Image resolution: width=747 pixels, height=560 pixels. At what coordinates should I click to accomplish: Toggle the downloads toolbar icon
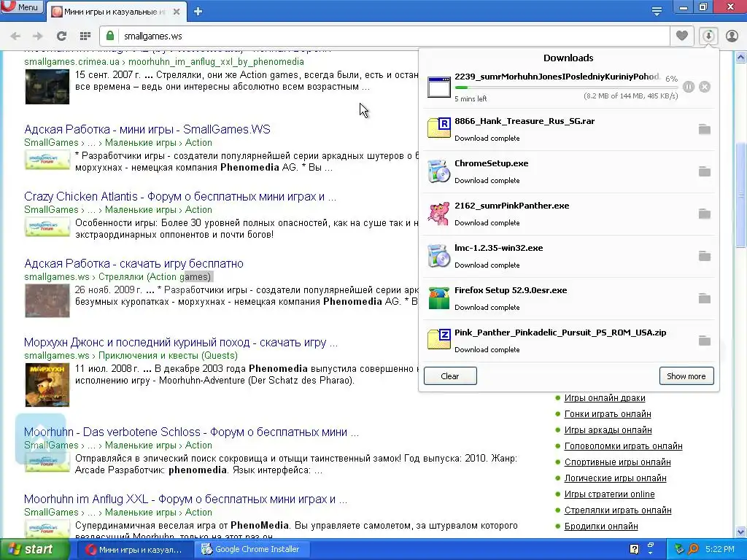[x=708, y=36]
